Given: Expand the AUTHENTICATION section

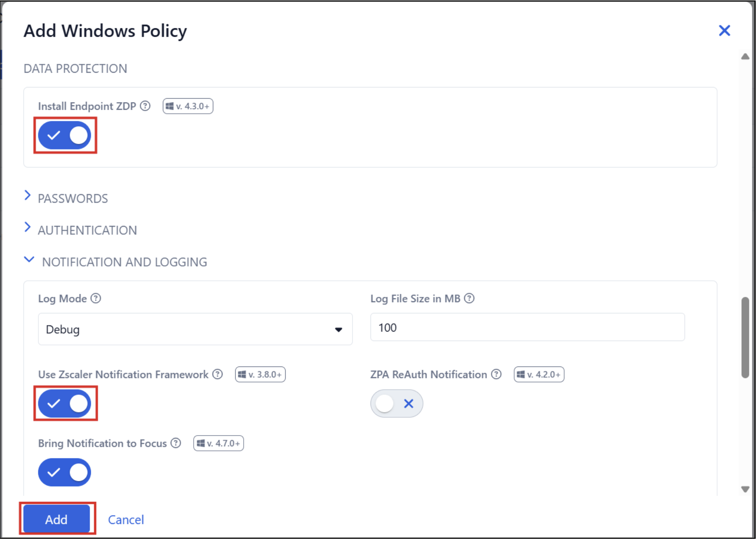Looking at the screenshot, I should (80, 230).
